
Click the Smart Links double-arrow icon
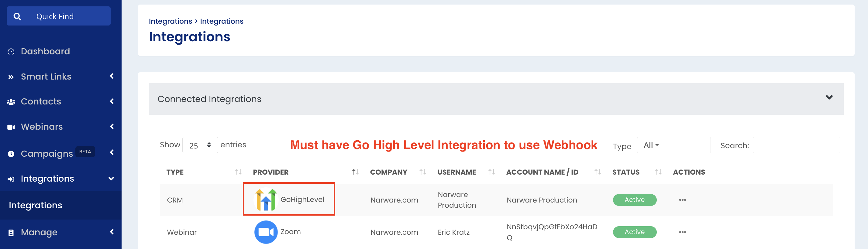11,77
